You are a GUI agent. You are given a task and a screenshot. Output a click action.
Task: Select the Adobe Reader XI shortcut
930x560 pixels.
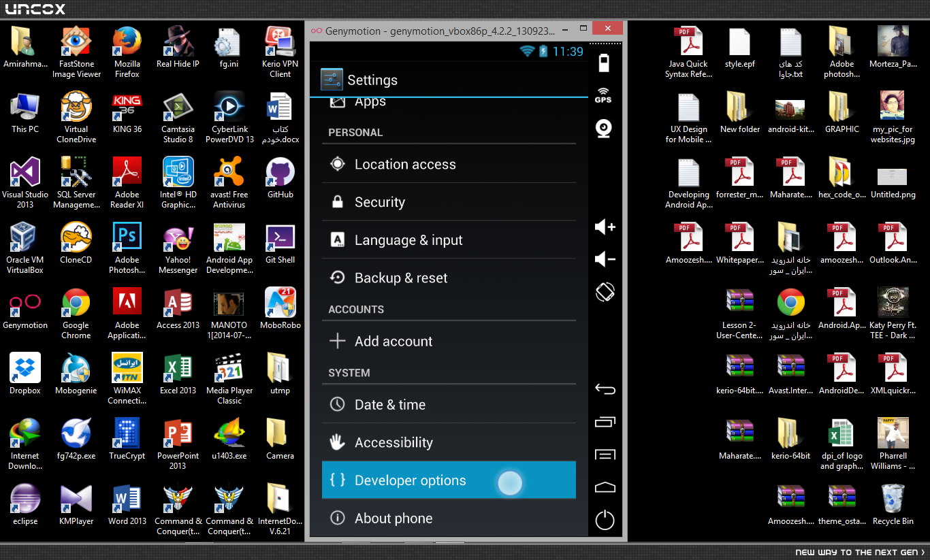[127, 183]
